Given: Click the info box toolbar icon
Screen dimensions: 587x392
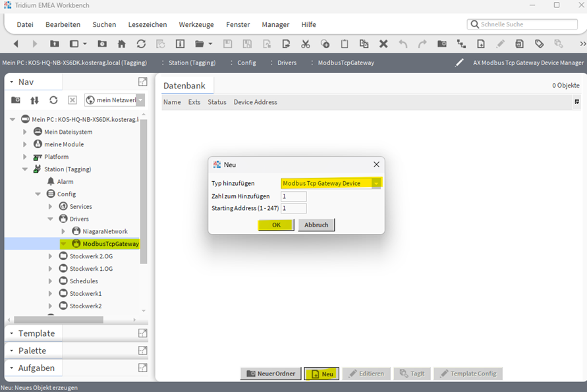Looking at the screenshot, I should [x=180, y=43].
